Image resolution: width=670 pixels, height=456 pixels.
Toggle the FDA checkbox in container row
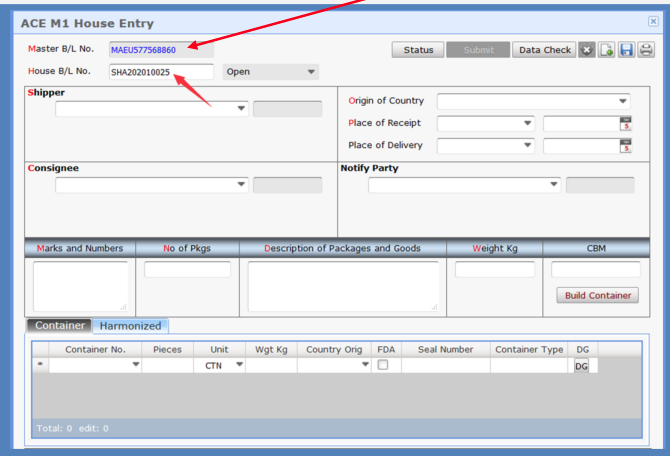[x=382, y=366]
